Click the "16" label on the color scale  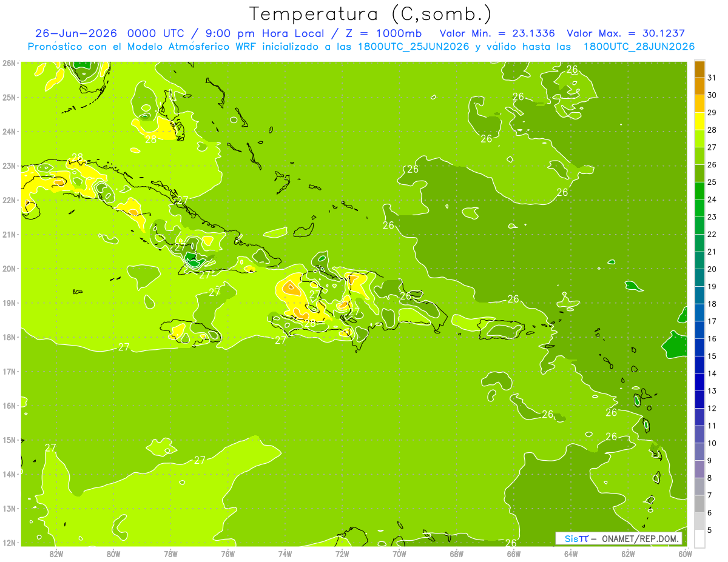pos(712,339)
